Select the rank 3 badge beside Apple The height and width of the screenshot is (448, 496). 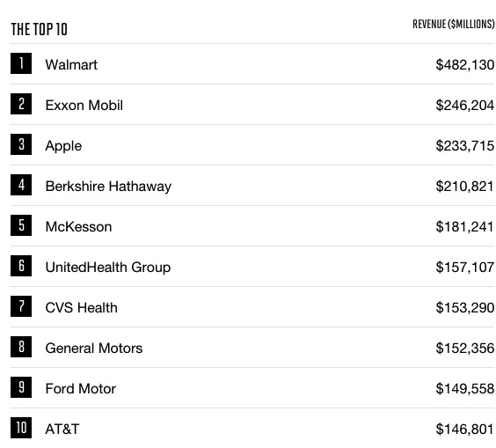[x=21, y=144]
